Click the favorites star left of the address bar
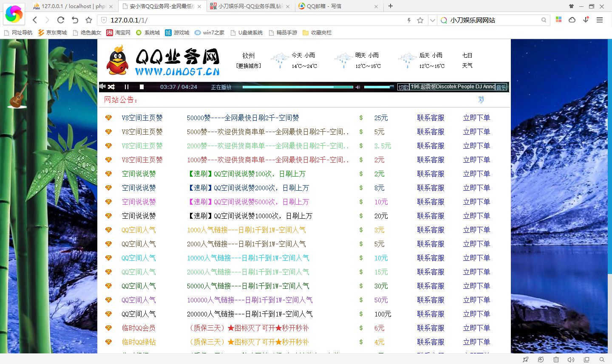Image resolution: width=612 pixels, height=364 pixels. [88, 20]
